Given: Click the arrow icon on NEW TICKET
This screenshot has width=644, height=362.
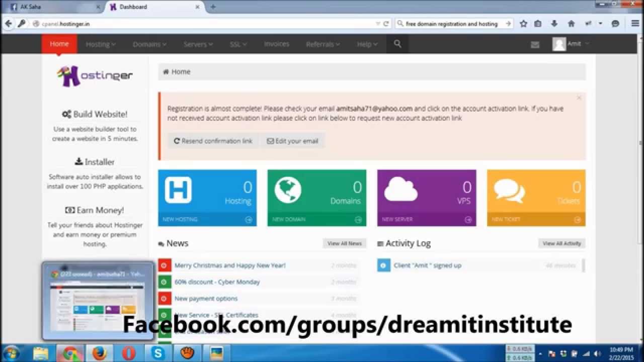Looking at the screenshot, I should click(578, 220).
